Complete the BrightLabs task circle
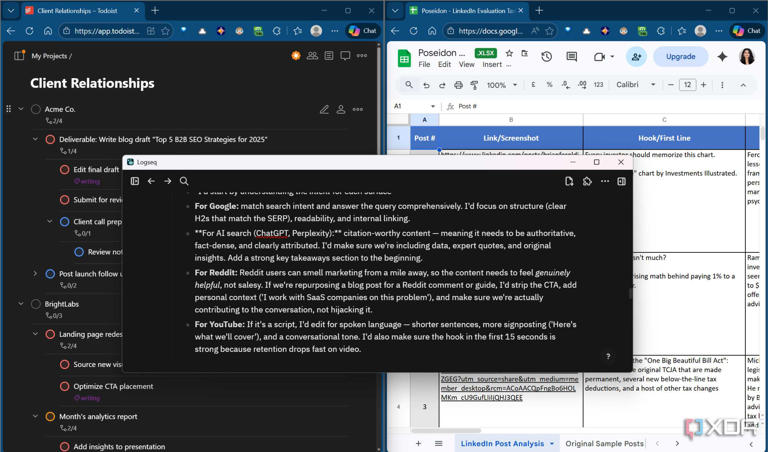768x452 pixels. pyautogui.click(x=36, y=304)
